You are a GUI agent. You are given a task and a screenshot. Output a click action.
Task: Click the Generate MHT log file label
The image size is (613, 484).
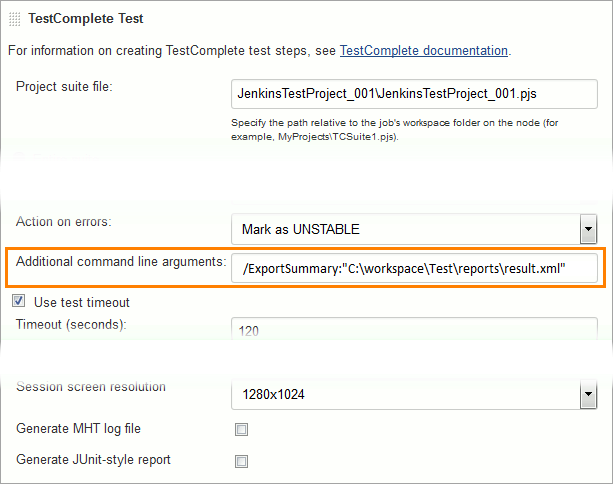click(x=78, y=428)
